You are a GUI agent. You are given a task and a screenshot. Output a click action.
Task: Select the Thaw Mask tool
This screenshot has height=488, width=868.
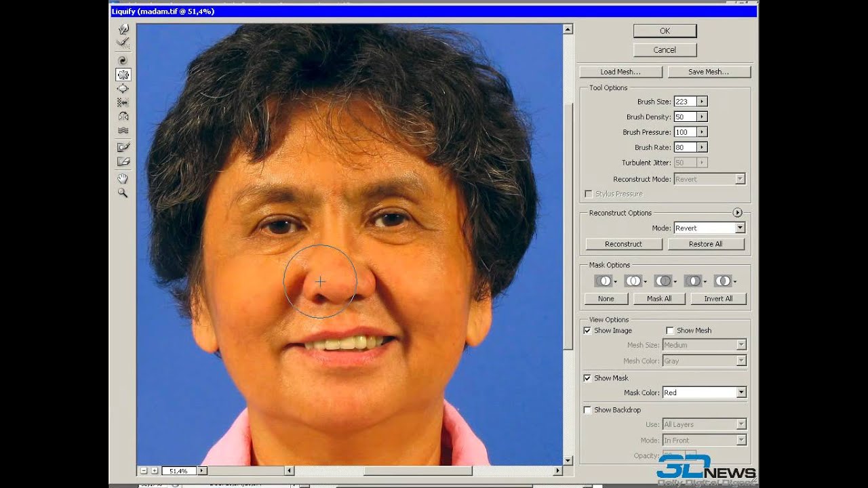123,161
